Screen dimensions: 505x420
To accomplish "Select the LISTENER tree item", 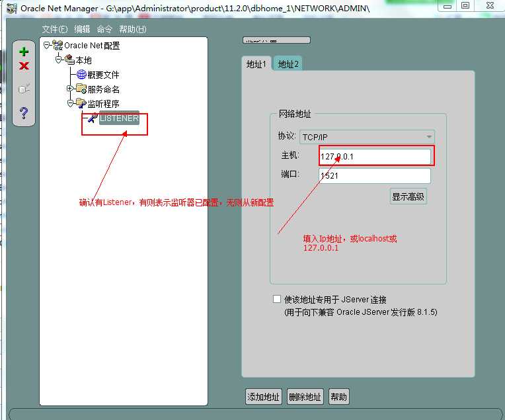I will pyautogui.click(x=119, y=118).
